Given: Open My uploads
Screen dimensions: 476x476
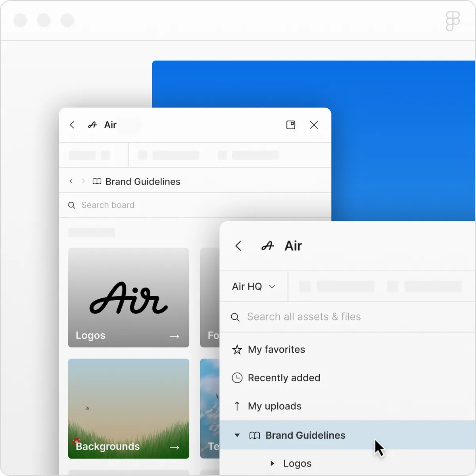Looking at the screenshot, I should 347,406.
